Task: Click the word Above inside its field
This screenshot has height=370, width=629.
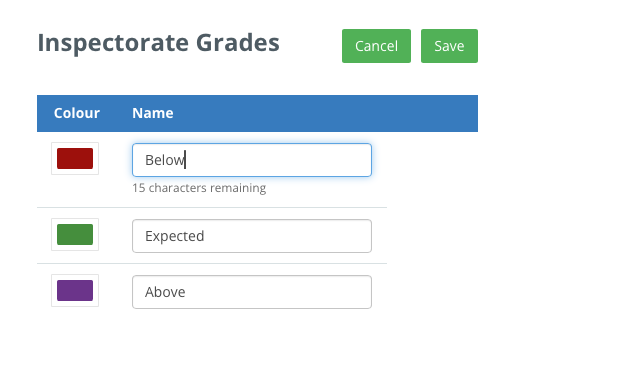Action: [165, 292]
